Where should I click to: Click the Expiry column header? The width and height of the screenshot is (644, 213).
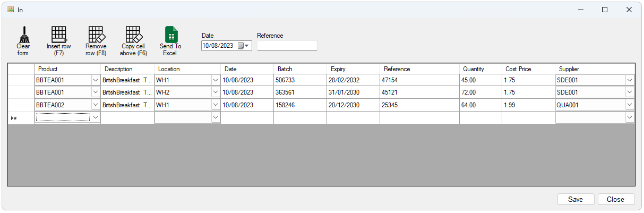click(339, 69)
